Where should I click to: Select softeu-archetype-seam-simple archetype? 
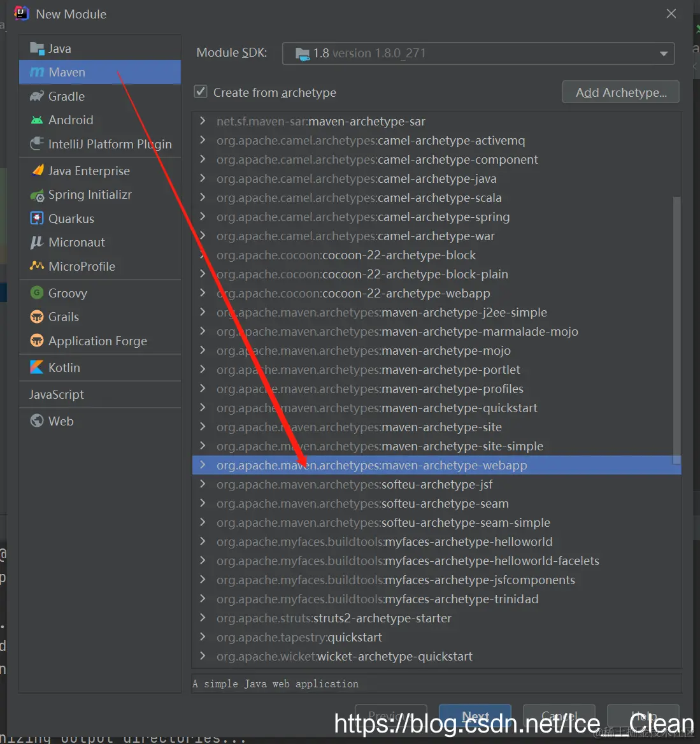[436, 522]
